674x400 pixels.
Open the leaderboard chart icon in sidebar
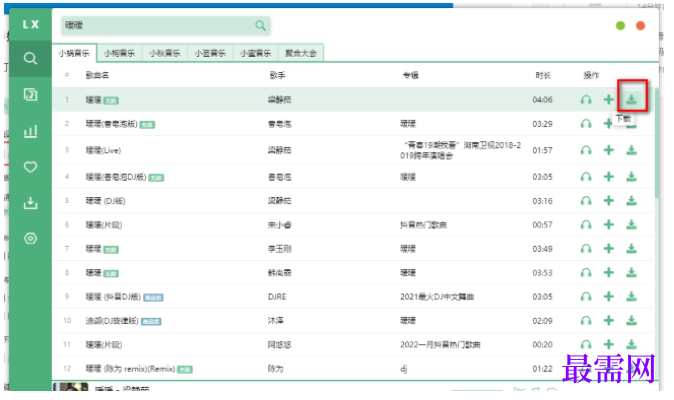click(30, 131)
